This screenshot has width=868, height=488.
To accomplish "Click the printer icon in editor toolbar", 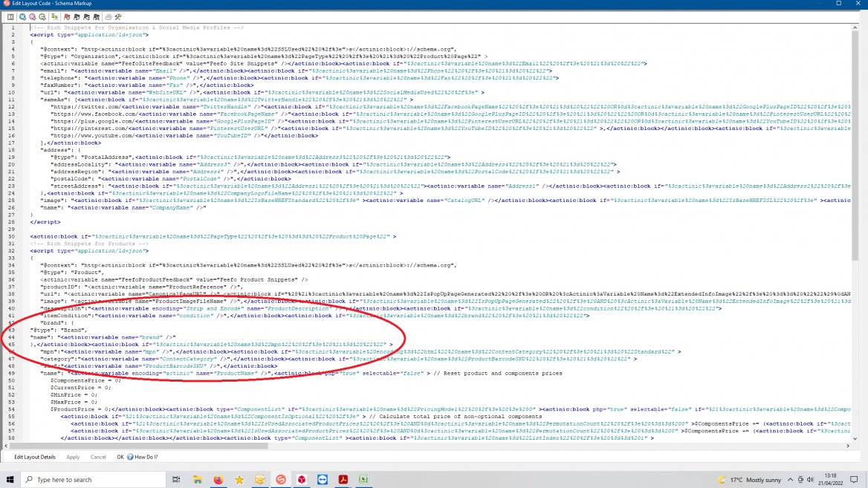I will coord(108,16).
